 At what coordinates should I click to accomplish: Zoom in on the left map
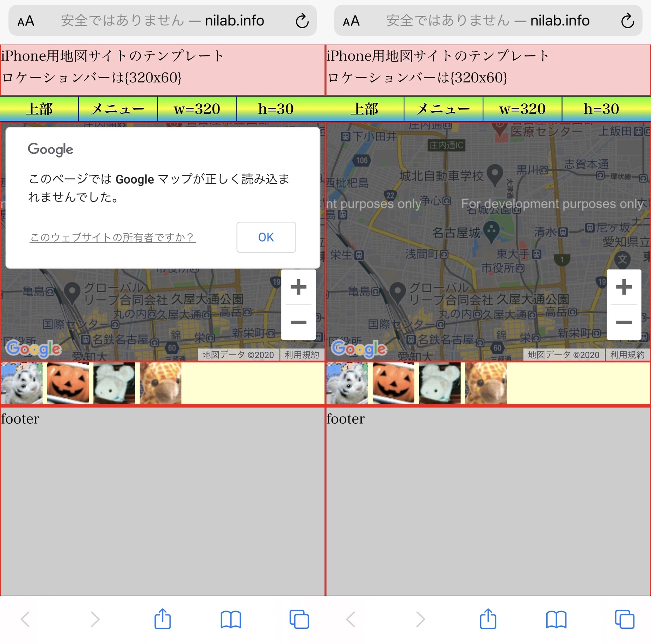click(298, 287)
